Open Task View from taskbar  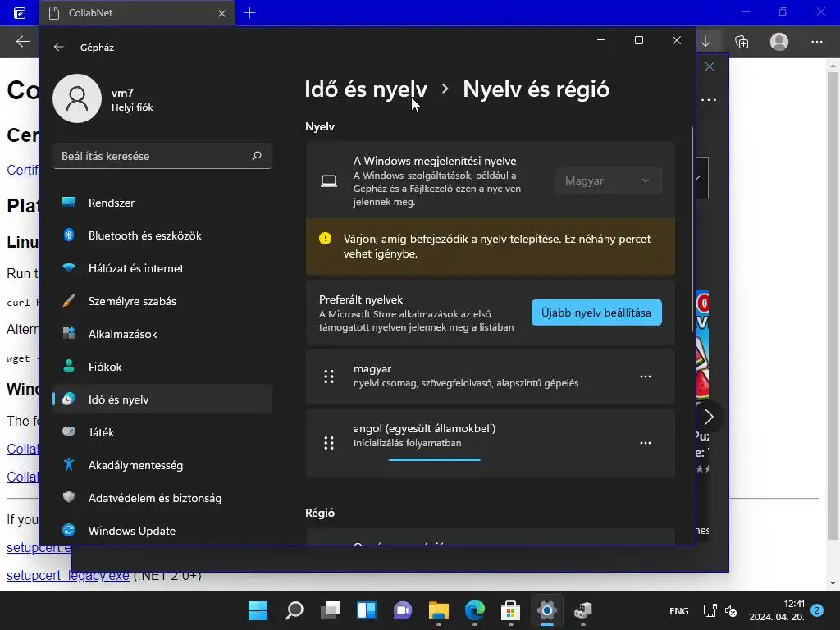tap(331, 610)
